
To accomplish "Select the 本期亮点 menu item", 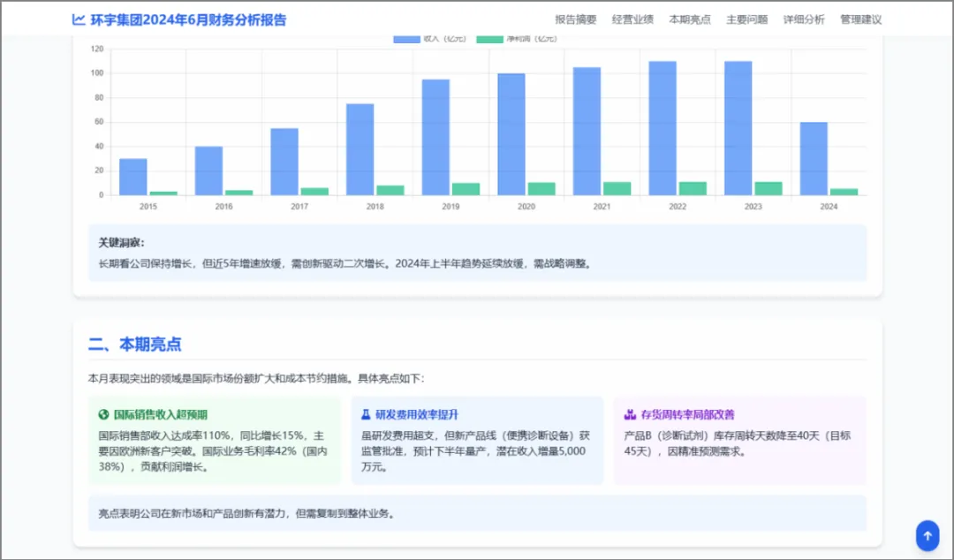I will pyautogui.click(x=689, y=19).
